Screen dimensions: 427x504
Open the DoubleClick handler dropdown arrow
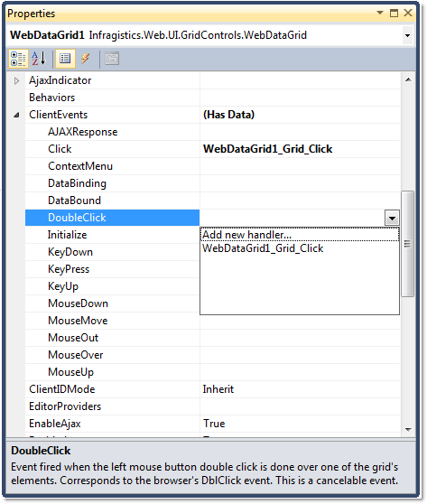click(x=392, y=219)
